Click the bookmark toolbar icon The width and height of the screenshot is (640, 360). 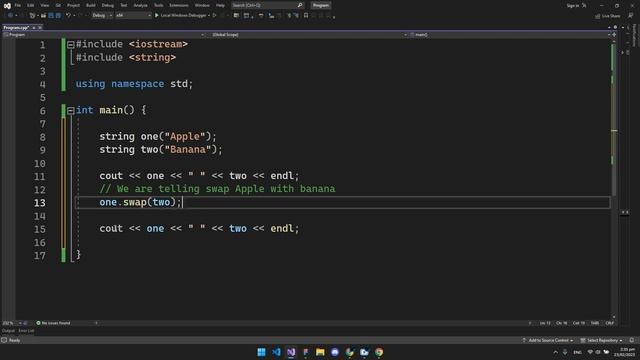306,16
